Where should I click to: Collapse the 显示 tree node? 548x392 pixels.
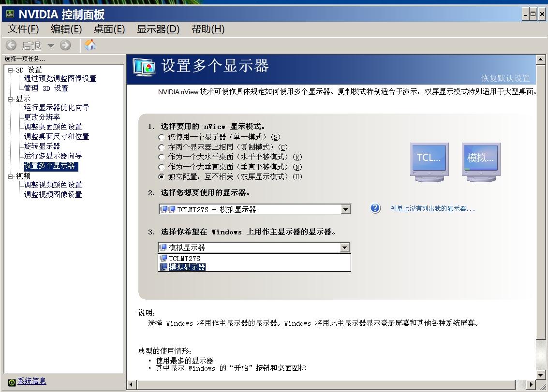click(x=11, y=99)
